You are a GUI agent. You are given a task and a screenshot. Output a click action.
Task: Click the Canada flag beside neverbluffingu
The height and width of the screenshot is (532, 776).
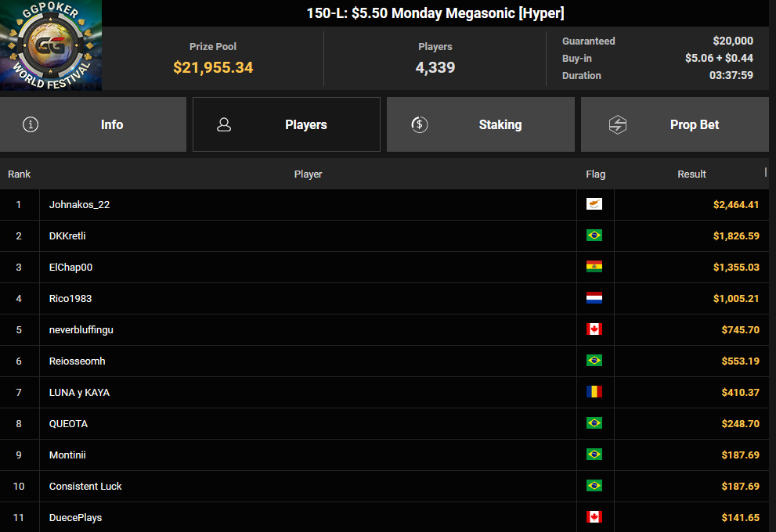point(594,329)
